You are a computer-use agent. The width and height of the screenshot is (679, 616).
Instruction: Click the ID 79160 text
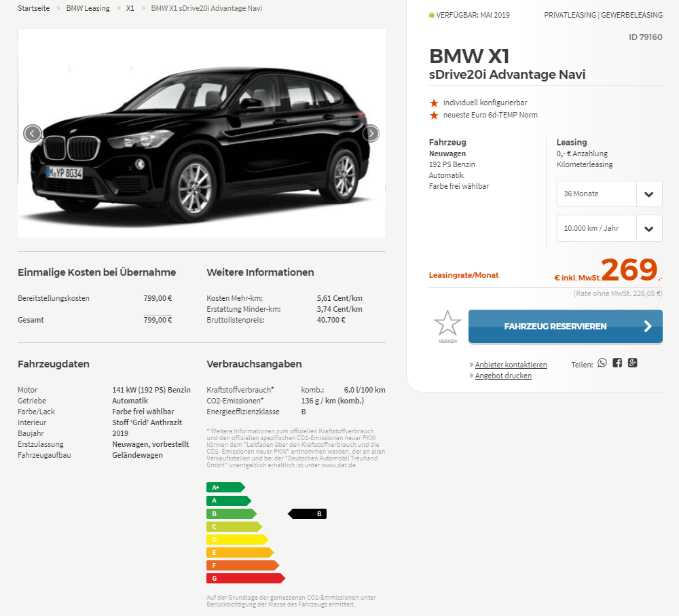point(645,37)
